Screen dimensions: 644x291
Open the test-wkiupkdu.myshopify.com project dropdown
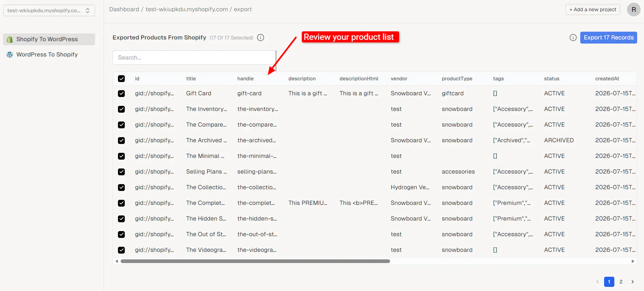pyautogui.click(x=49, y=11)
